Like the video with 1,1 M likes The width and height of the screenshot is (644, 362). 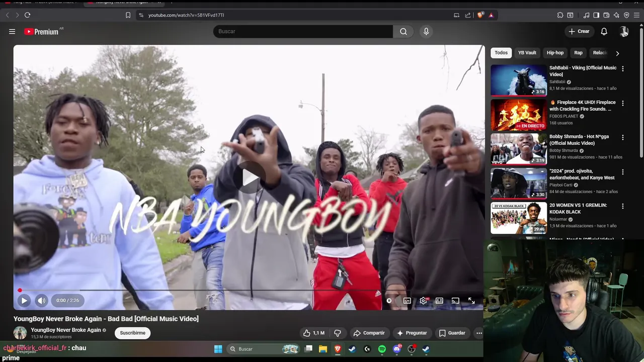pos(314,333)
